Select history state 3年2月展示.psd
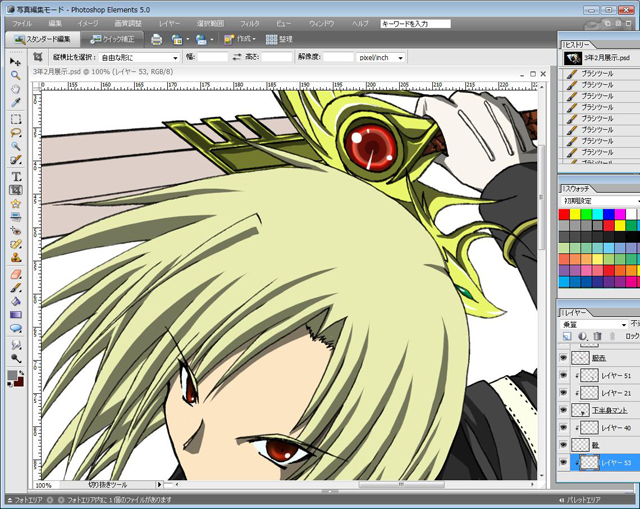This screenshot has height=509, width=640. point(599,58)
